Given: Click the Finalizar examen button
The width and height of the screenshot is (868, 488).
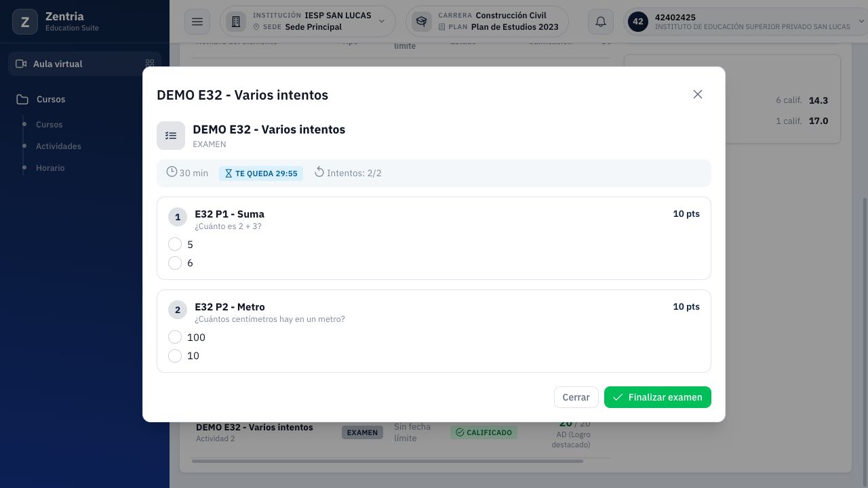Looking at the screenshot, I should pyautogui.click(x=658, y=397).
